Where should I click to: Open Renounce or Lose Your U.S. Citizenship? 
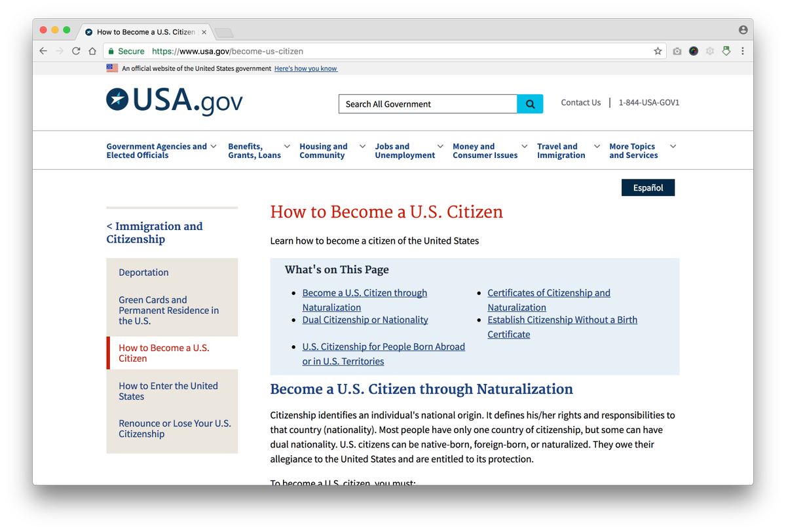tap(175, 428)
